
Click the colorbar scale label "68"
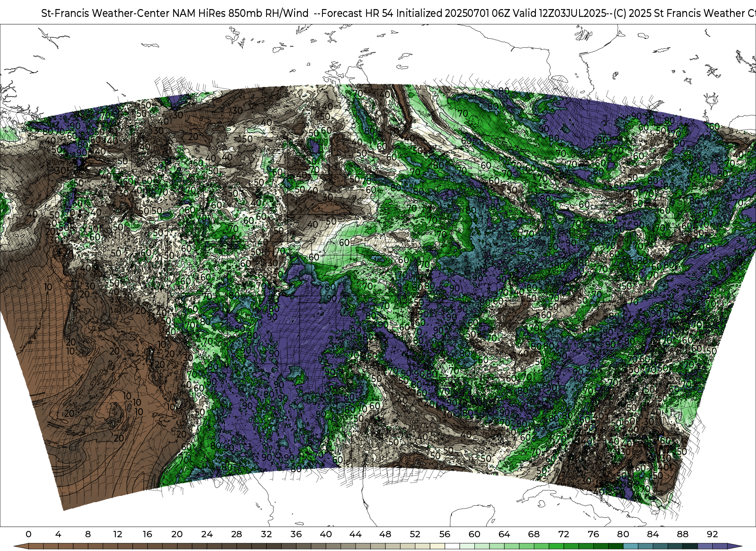(534, 534)
